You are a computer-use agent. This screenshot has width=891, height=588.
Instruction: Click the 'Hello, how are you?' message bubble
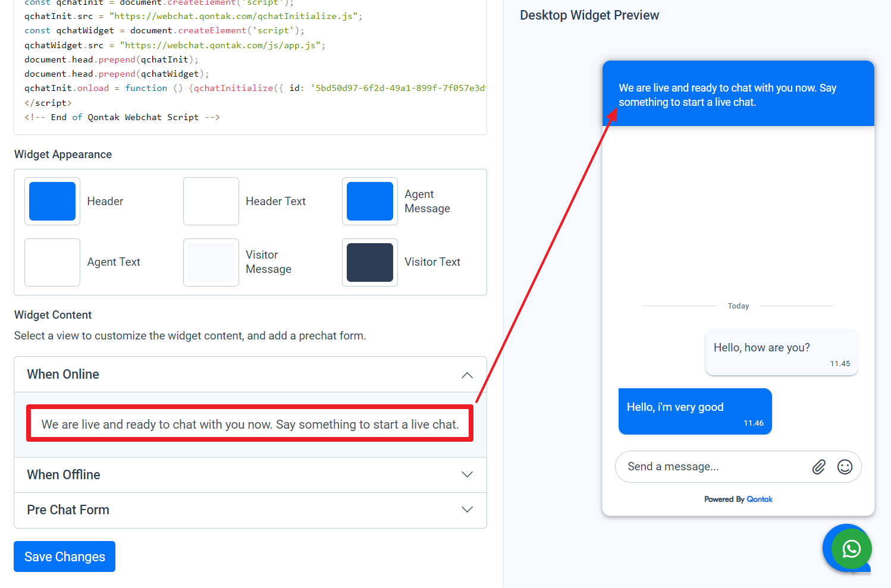click(x=782, y=353)
